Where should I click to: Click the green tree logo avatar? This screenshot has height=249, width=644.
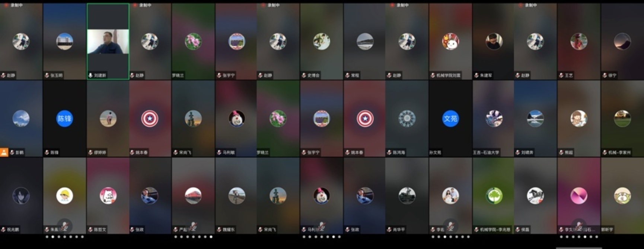(494, 196)
